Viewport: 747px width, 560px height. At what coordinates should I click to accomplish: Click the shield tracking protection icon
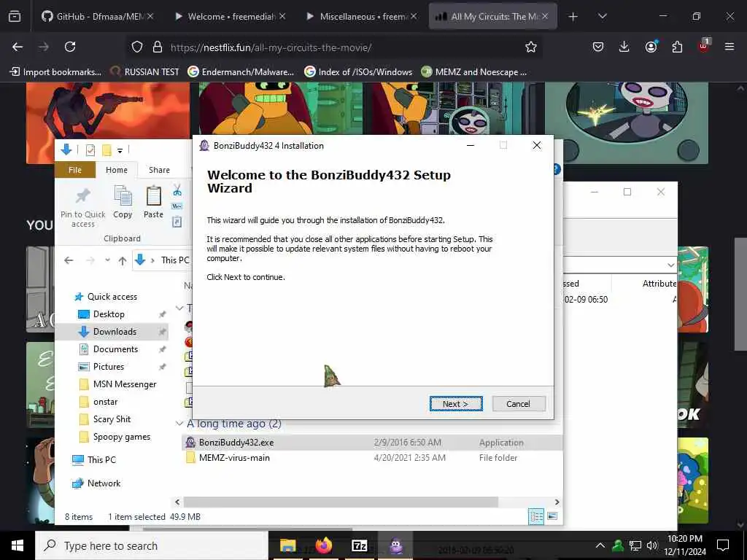(137, 47)
